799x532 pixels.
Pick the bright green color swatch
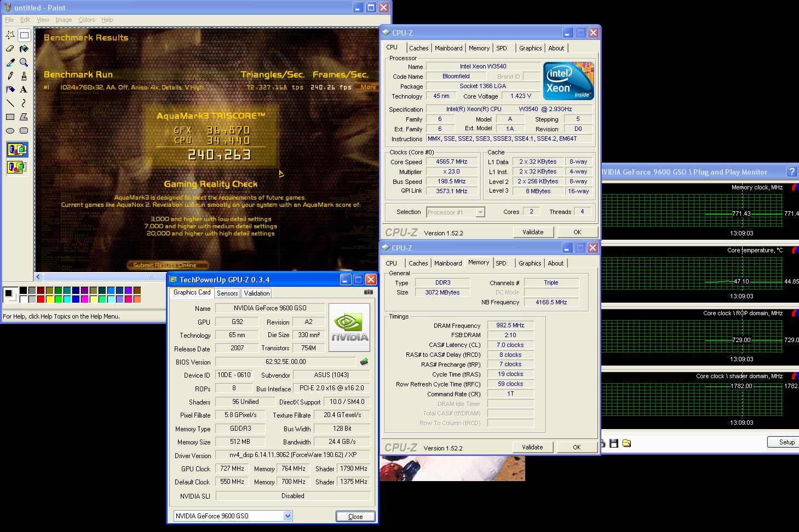pyautogui.click(x=59, y=299)
